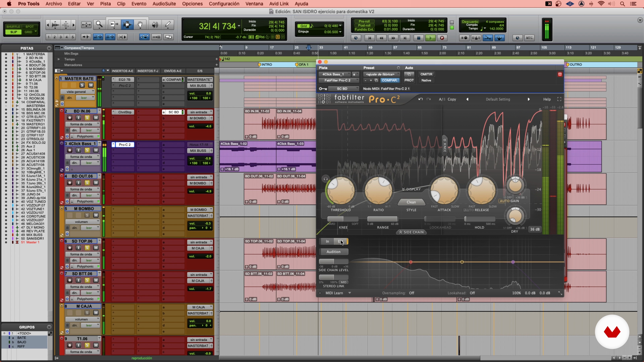The height and width of the screenshot is (362, 644).
Task: Expand the Tempo ruler
Action: (59, 59)
